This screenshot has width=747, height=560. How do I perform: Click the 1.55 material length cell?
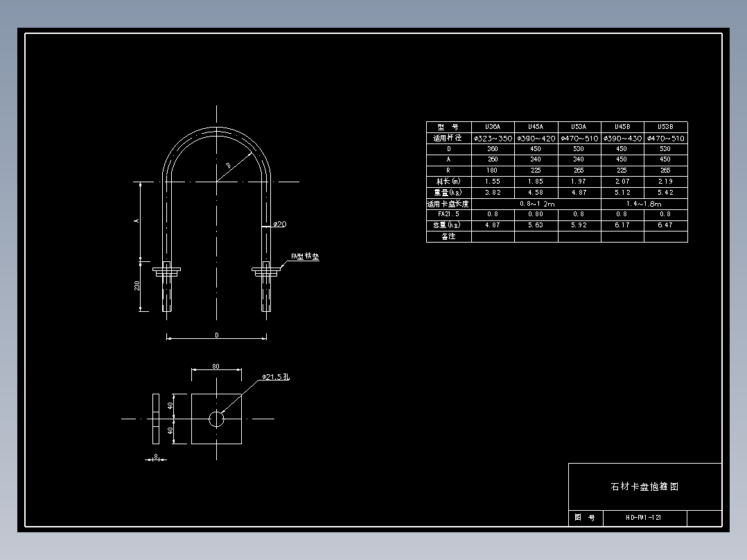[x=493, y=181]
